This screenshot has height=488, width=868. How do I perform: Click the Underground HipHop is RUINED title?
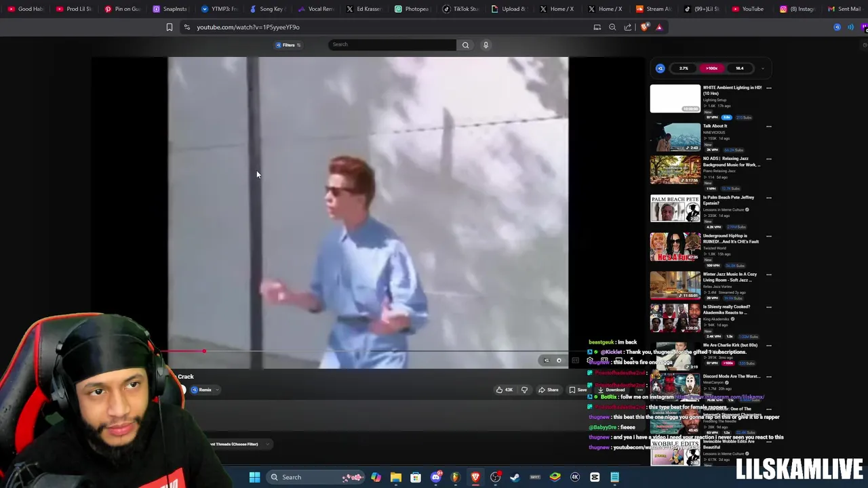click(x=730, y=239)
